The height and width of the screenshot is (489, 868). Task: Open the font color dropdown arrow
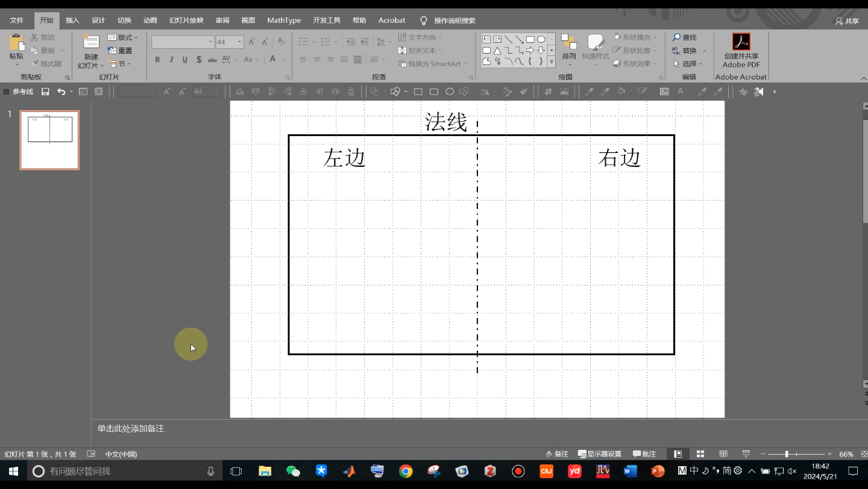tap(282, 60)
